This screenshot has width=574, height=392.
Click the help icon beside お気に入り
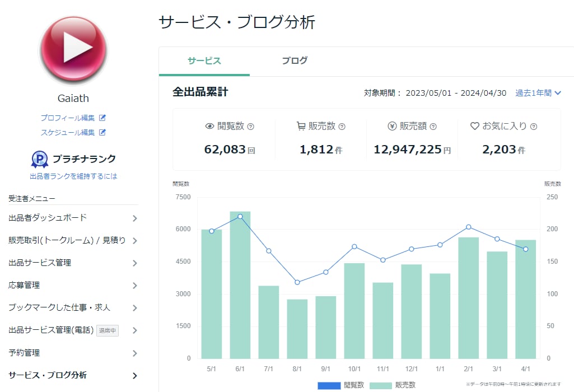pyautogui.click(x=534, y=127)
